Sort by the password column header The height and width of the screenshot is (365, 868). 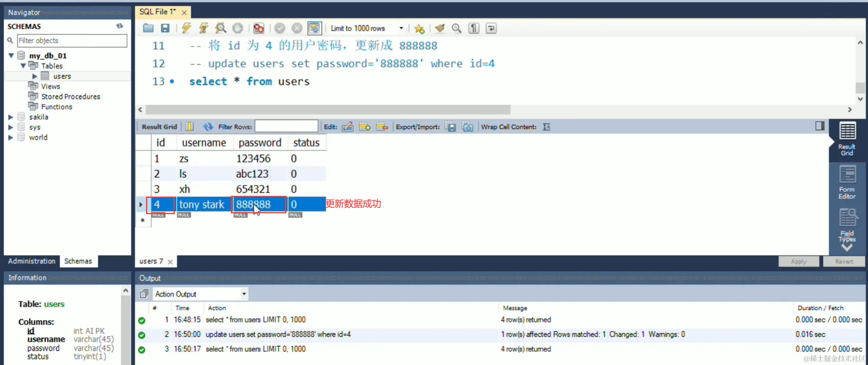(x=260, y=143)
